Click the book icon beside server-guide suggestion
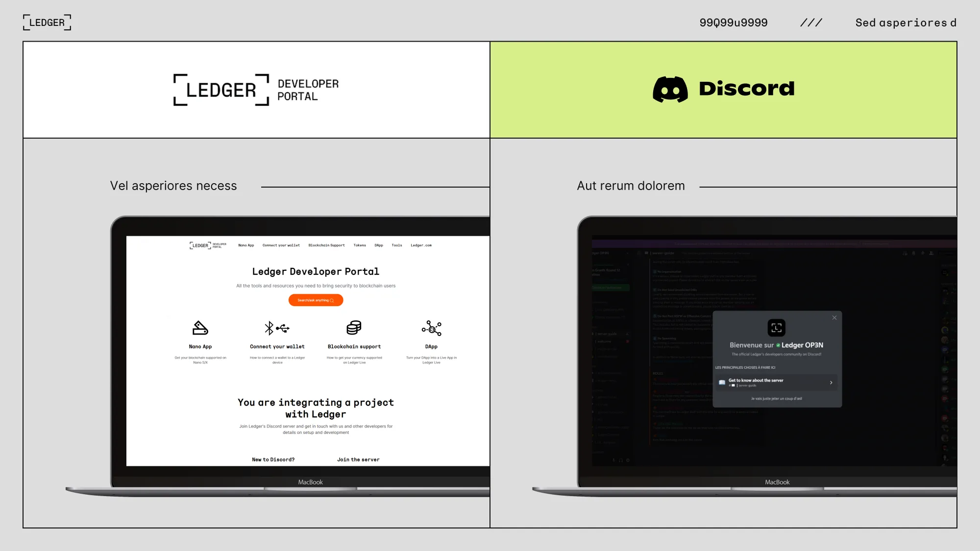This screenshot has width=980, height=551. [721, 382]
